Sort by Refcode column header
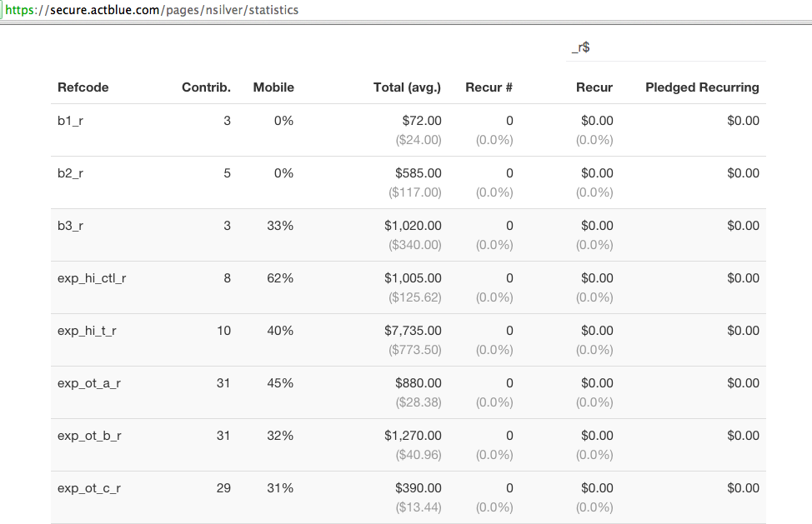 83,87
